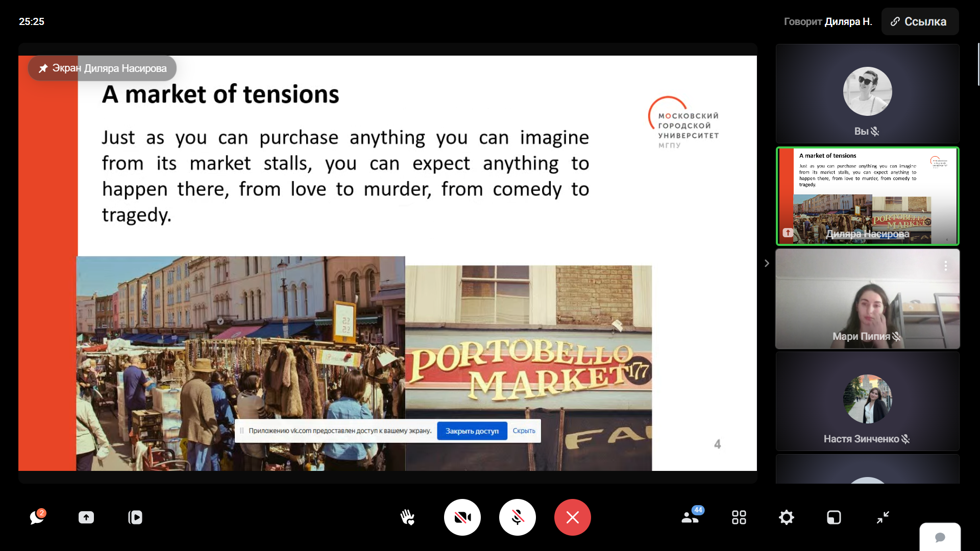
Task: Turn on the camera
Action: pyautogui.click(x=462, y=517)
